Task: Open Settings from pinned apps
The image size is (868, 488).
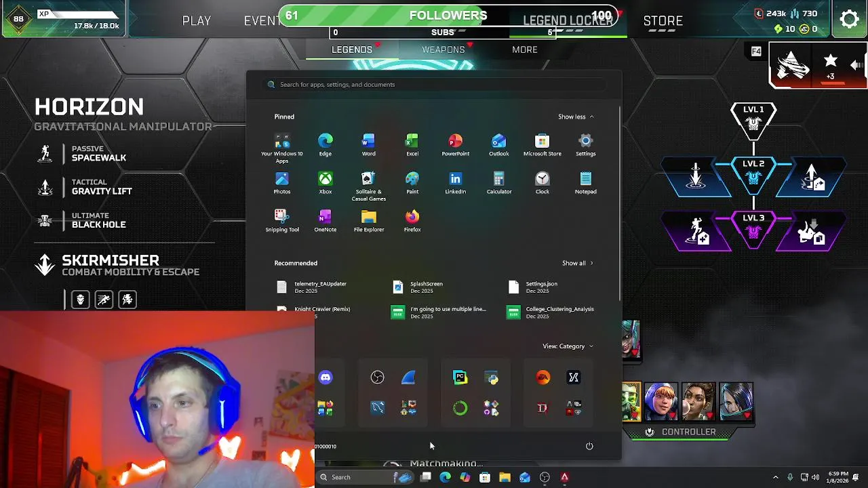Action: (x=585, y=144)
